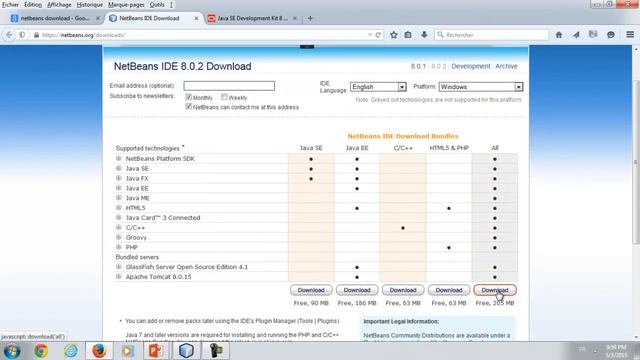Launch Chrome from the taskbar
The image size is (640, 360).
coord(41,351)
